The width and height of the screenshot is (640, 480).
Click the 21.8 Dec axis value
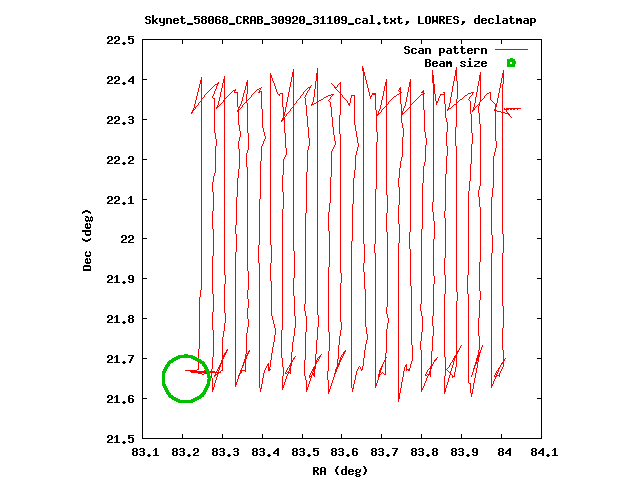[120, 319]
